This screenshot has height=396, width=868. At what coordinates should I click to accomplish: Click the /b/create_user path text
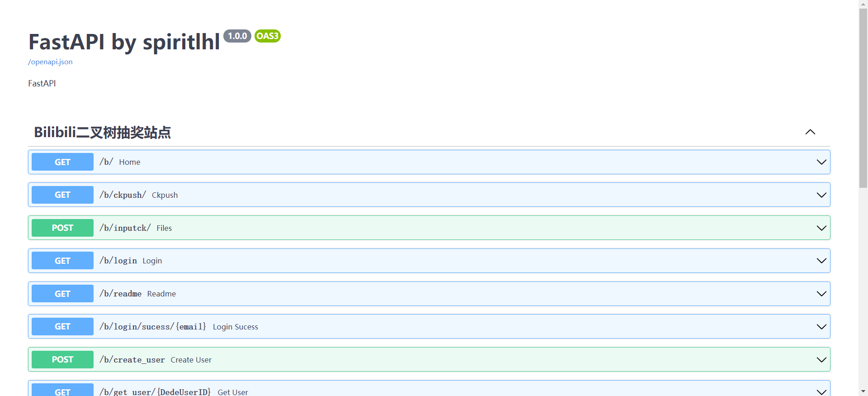(132, 360)
